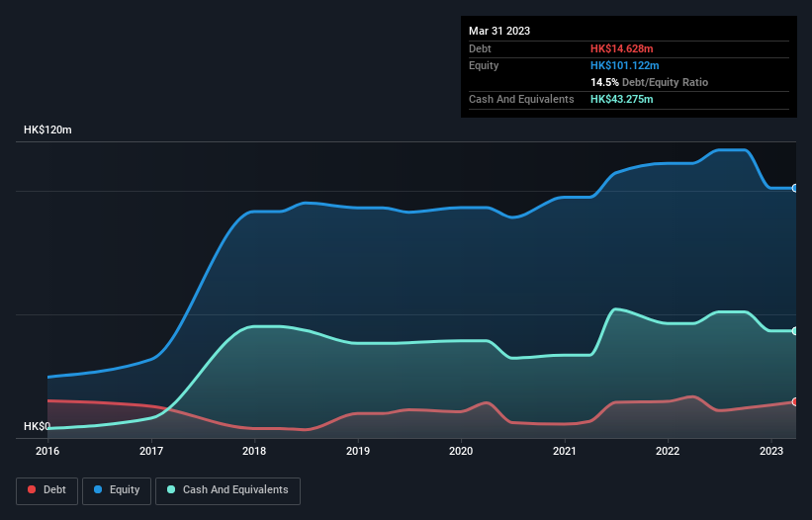Click the blue Equity legend dot
Image resolution: width=812 pixels, height=520 pixels.
click(x=98, y=489)
